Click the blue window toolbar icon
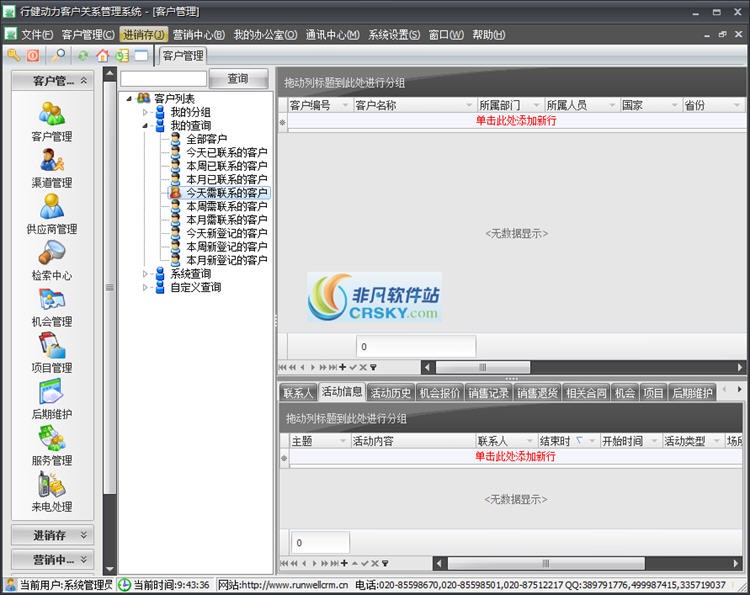Image resolution: width=750 pixels, height=595 pixels. point(141,55)
